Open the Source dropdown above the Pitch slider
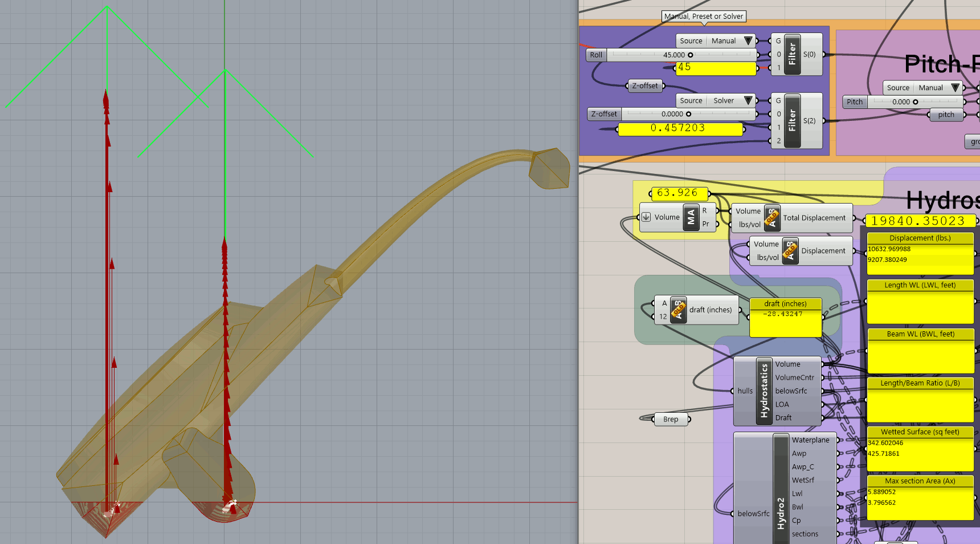This screenshot has width=980, height=544. (x=955, y=88)
